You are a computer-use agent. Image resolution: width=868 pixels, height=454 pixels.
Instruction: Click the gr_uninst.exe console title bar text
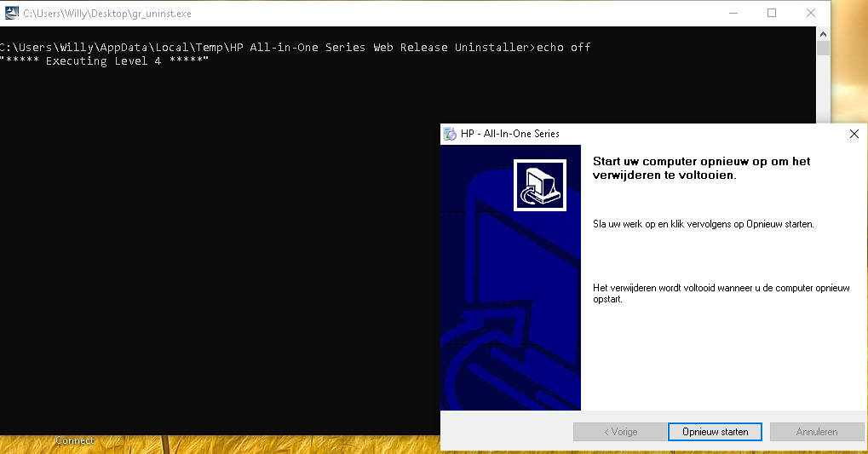tap(106, 14)
